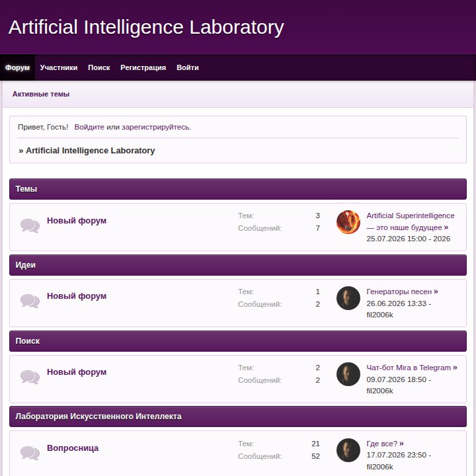Click the speech bubble icon beside Вопросница
The width and height of the screenshot is (476, 476).
30,453
